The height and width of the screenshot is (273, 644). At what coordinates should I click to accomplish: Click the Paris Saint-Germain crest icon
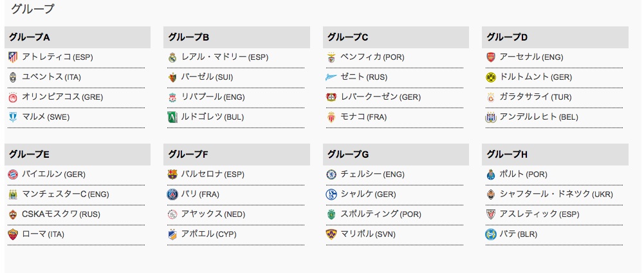172,194
